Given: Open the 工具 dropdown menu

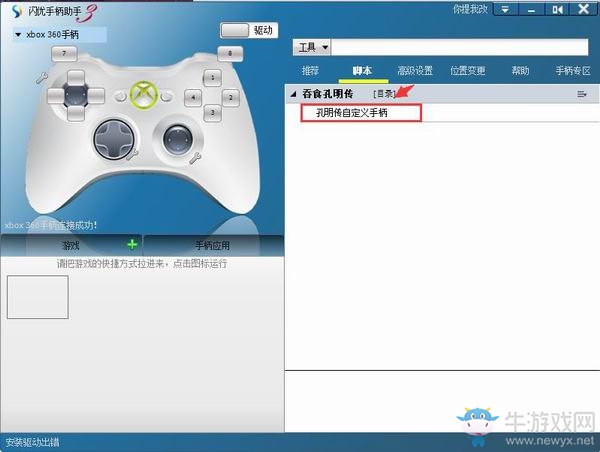Looking at the screenshot, I should coord(311,47).
